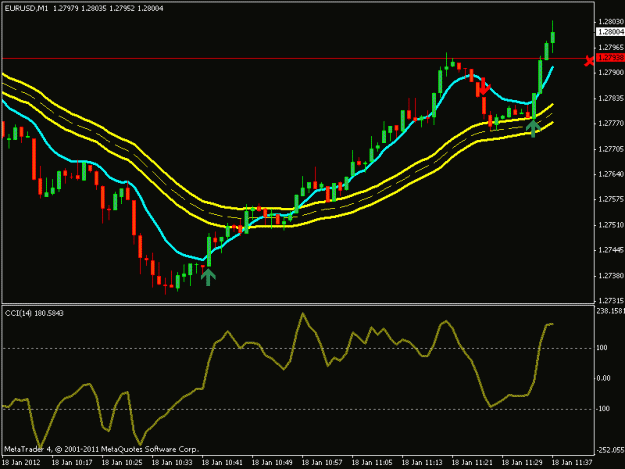Viewport: 625px width, 469px height.
Task: Click the green up arrow near 10:41
Action: [208, 277]
